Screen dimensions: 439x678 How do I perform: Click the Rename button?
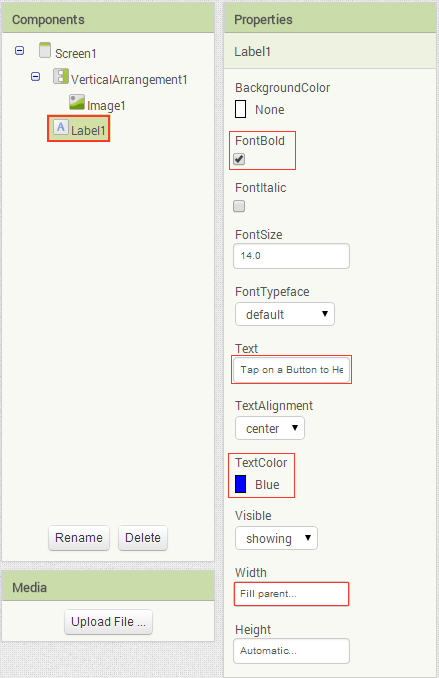pyautogui.click(x=79, y=538)
